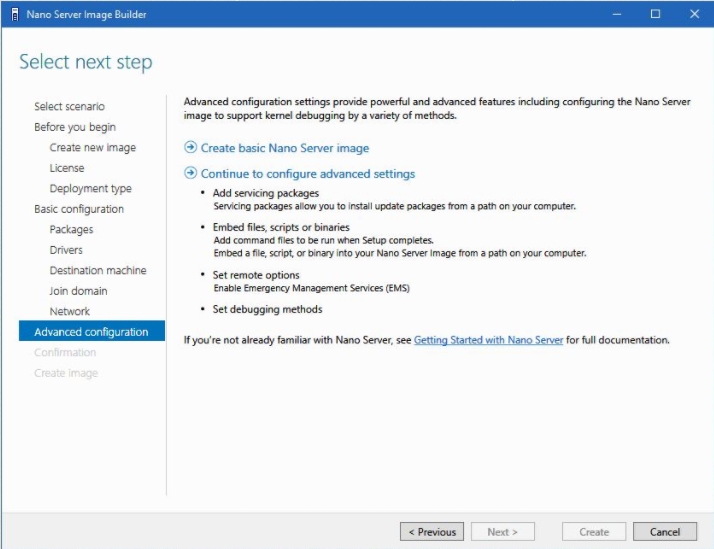
Task: Jump to Create new image step
Action: point(92,147)
